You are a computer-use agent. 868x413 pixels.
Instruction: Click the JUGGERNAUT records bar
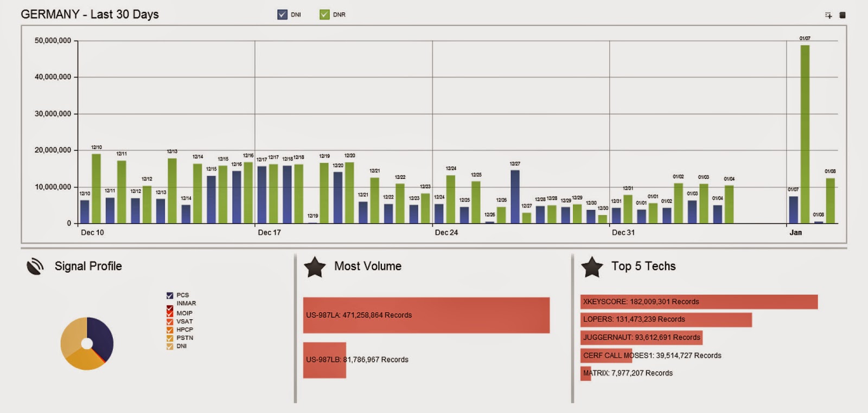[x=641, y=338]
